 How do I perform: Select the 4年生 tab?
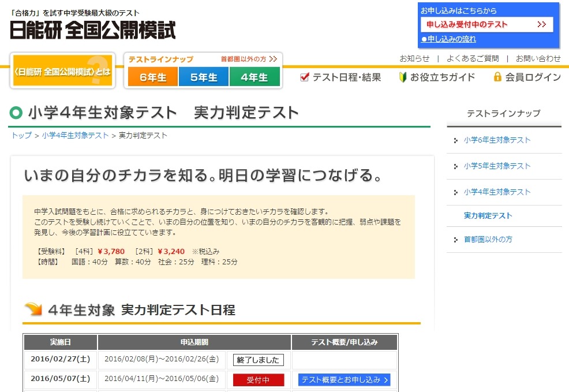coord(254,77)
